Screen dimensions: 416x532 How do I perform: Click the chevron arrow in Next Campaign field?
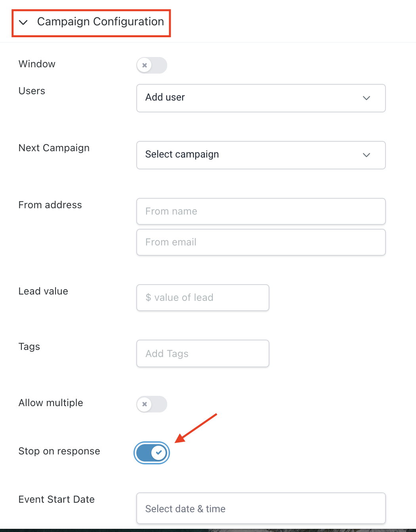(x=366, y=155)
